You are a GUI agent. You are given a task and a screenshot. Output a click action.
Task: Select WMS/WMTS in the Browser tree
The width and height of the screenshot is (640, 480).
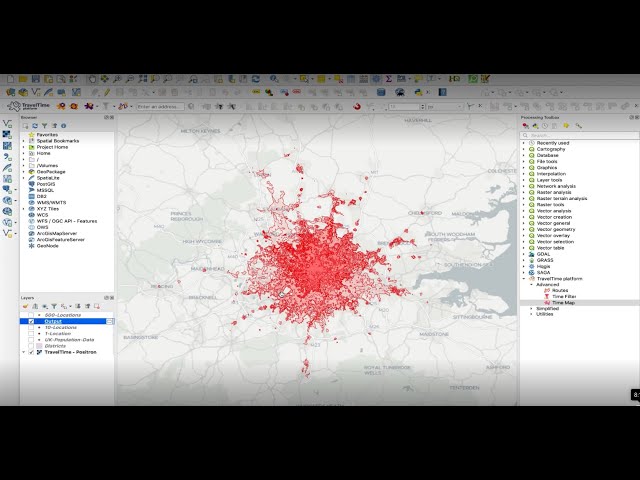[x=51, y=202]
